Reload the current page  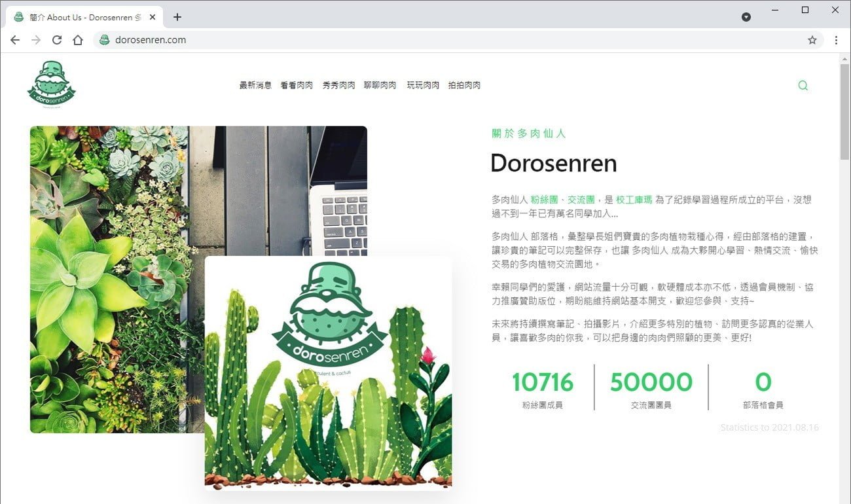pyautogui.click(x=57, y=40)
